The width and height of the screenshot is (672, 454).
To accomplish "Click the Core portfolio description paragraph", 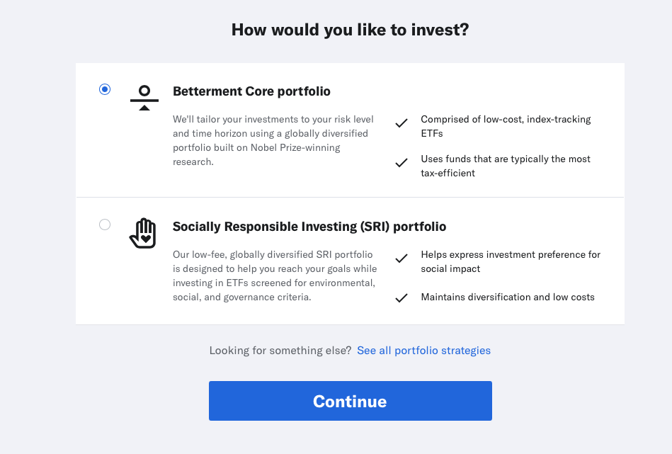I will [x=273, y=140].
